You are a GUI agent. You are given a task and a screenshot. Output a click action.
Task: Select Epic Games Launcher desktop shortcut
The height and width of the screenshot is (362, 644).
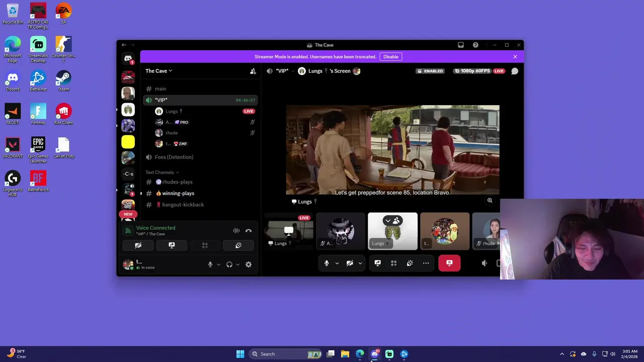coord(38,150)
